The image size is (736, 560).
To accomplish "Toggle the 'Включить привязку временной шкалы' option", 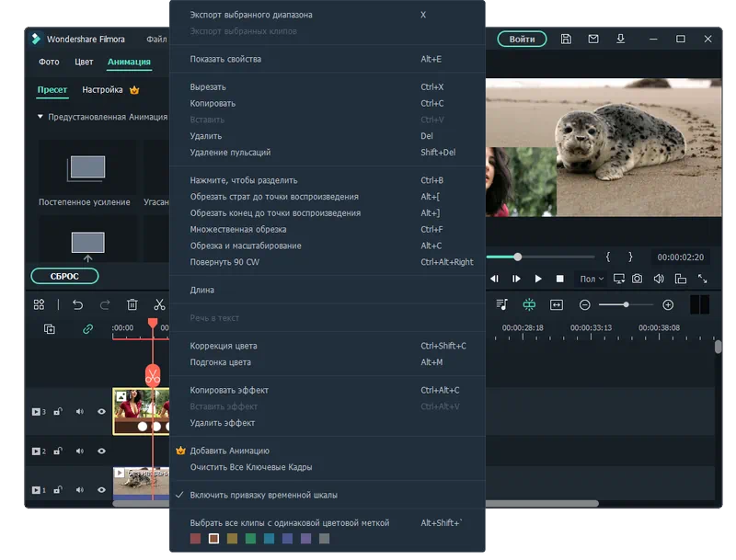I will 263,495.
